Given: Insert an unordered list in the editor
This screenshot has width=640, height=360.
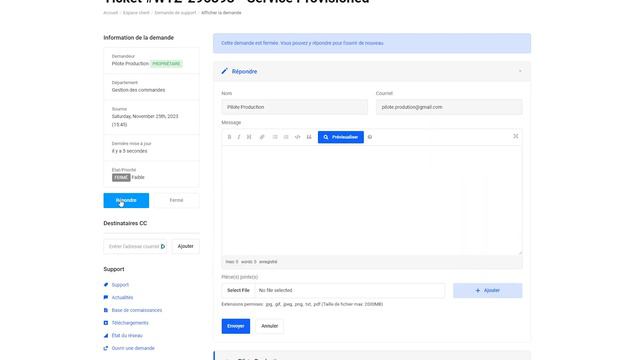Looking at the screenshot, I should coord(275,137).
